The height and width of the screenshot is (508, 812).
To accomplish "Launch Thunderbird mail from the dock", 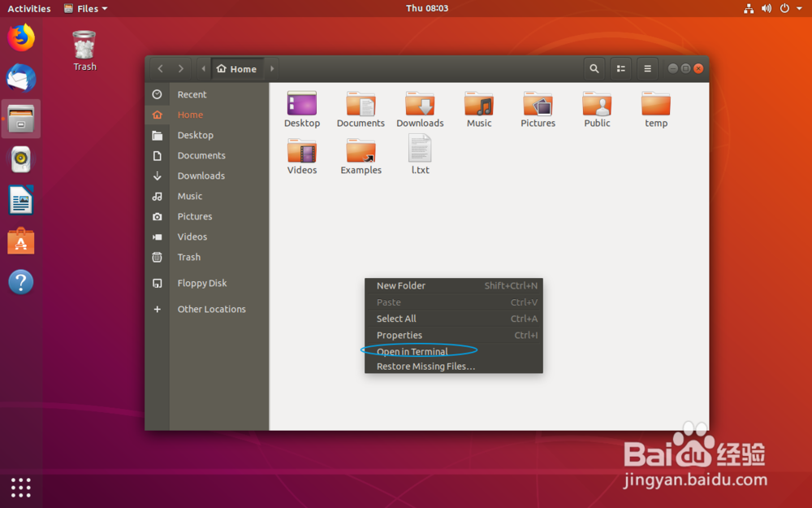I will (x=21, y=78).
